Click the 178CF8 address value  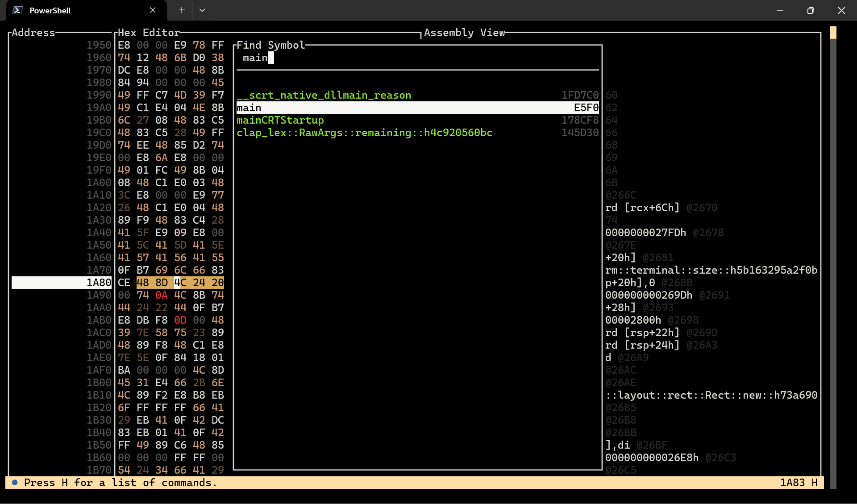pyautogui.click(x=580, y=120)
